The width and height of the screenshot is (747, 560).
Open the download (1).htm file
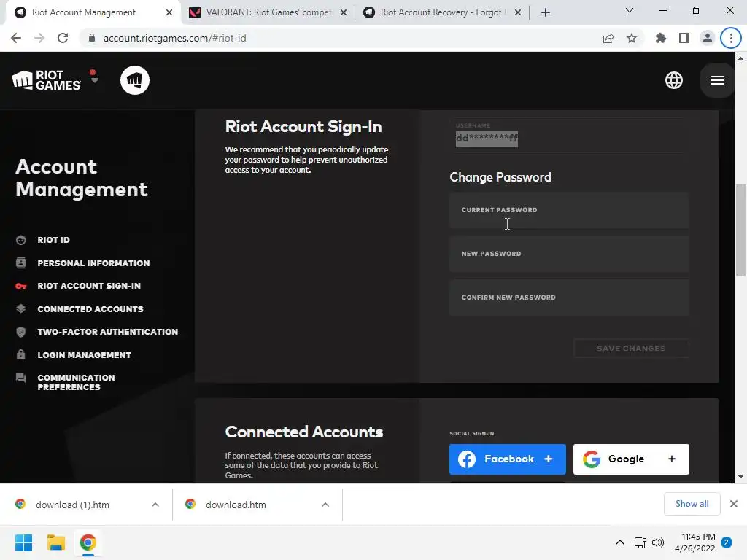[x=72, y=505]
